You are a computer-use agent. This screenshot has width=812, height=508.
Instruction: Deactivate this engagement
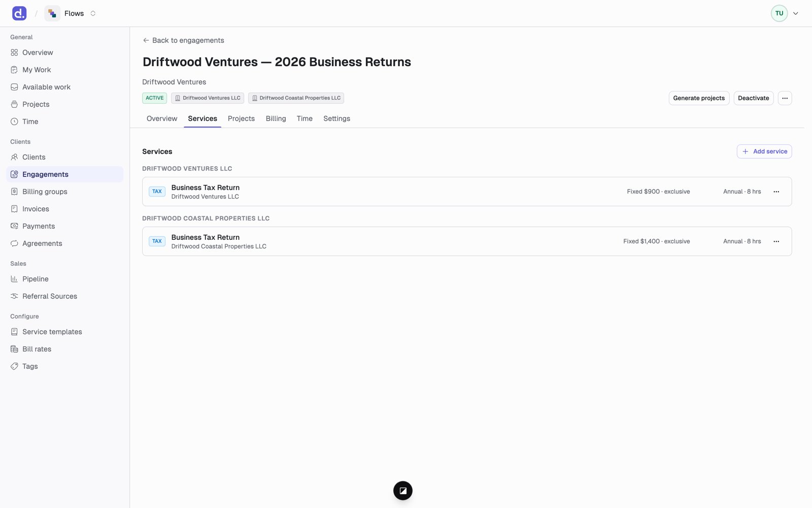(x=753, y=98)
